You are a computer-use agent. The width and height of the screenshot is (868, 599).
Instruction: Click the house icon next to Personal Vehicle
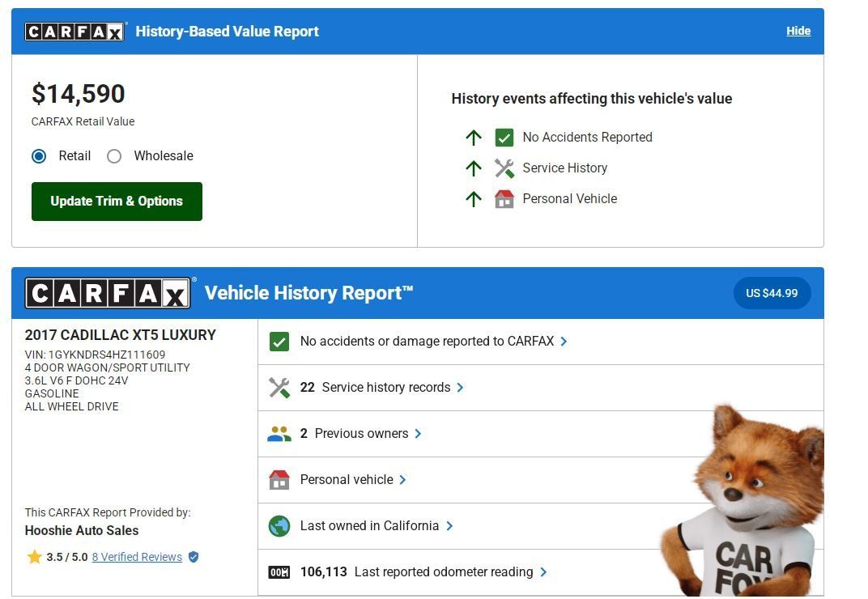coord(504,199)
